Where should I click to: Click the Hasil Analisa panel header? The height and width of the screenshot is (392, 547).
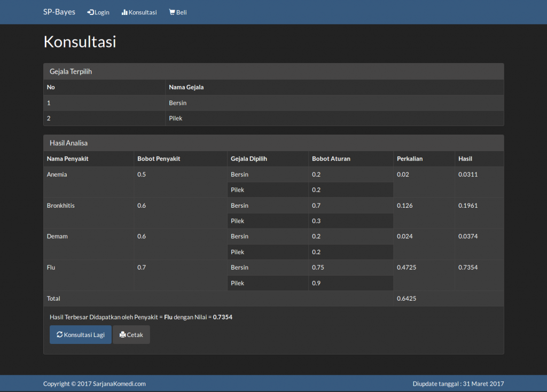tap(273, 143)
